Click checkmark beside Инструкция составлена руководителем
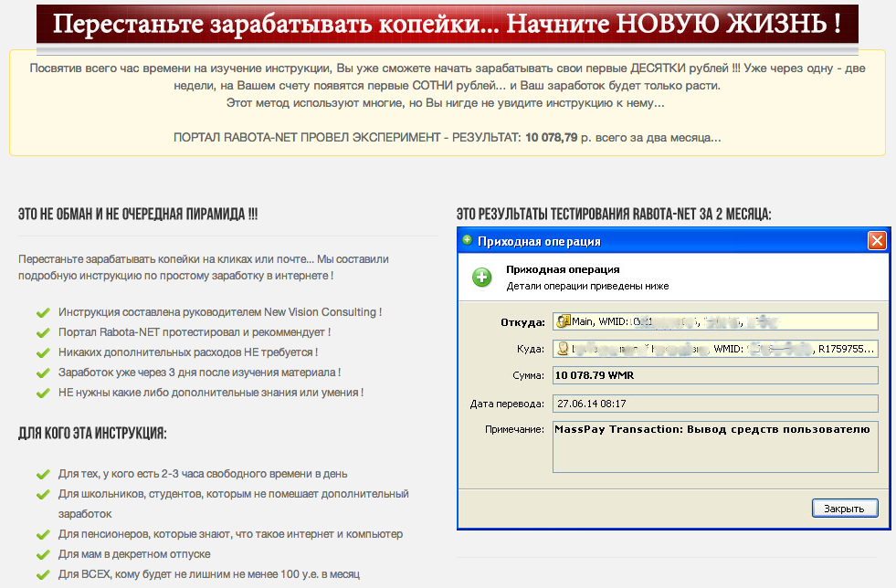 [43, 312]
